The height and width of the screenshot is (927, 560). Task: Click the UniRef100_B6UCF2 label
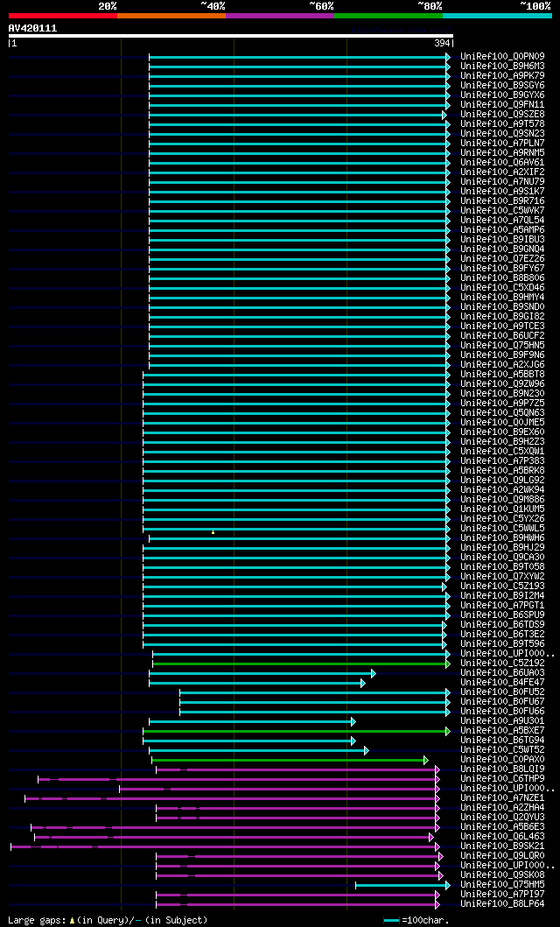click(x=503, y=336)
